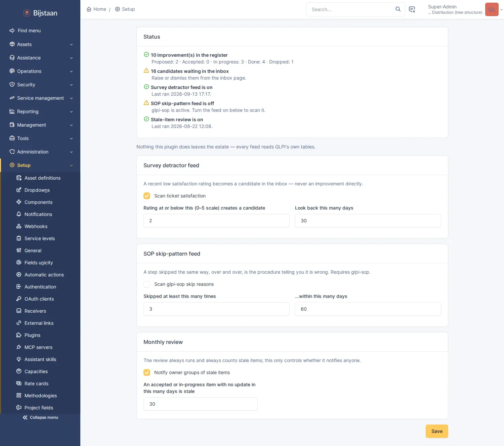Click the rating threshold field showing 2
The image size is (504, 446).
(216, 221)
